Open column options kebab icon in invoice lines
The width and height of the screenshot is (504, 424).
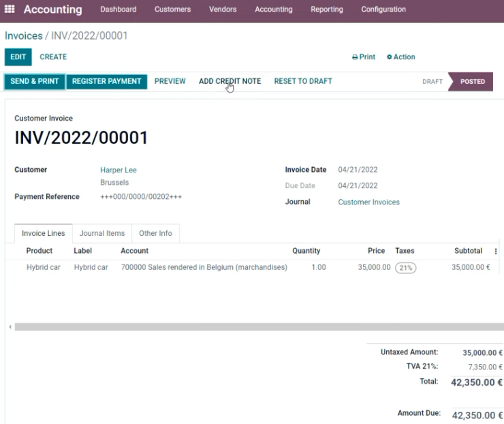pyautogui.click(x=496, y=252)
